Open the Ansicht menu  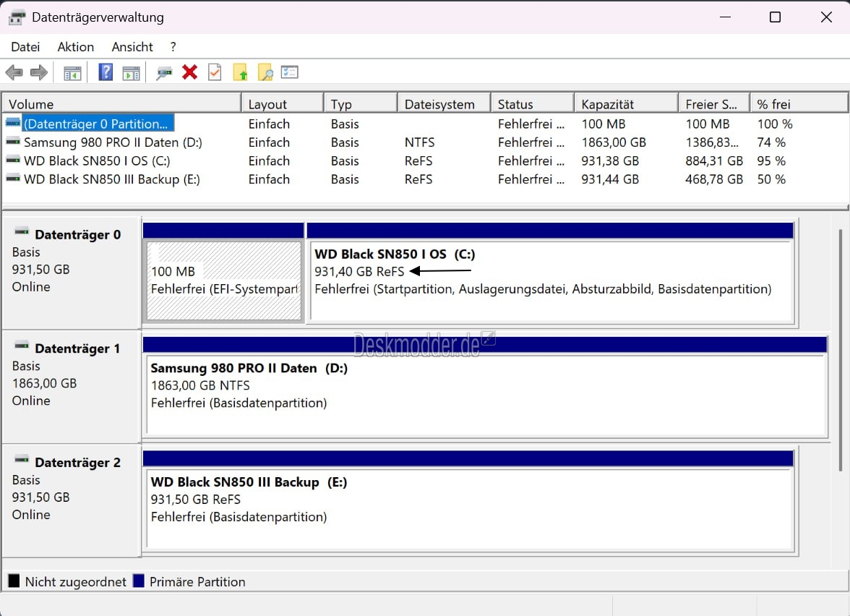tap(132, 46)
